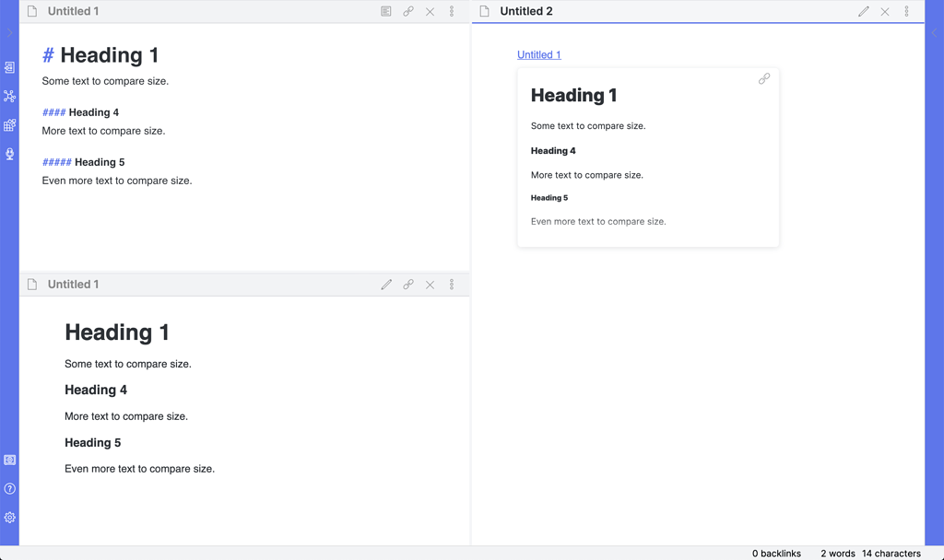The image size is (944, 560).
Task: Close the Untitled 2 pane
Action: 885,11
